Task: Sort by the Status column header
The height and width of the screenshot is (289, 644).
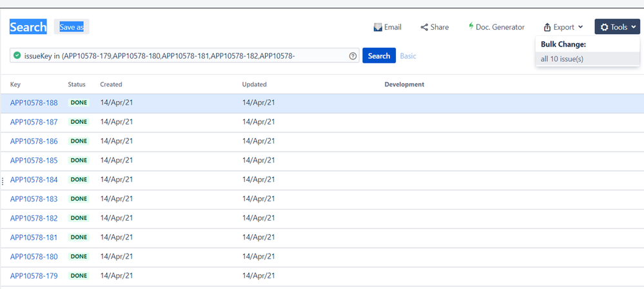Action: (x=77, y=85)
